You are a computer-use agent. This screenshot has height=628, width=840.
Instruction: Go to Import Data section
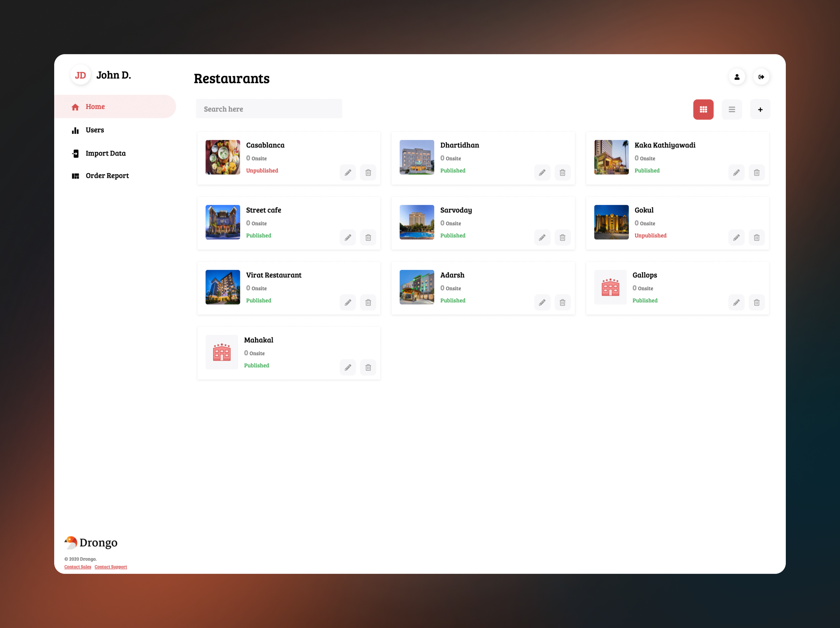(105, 153)
